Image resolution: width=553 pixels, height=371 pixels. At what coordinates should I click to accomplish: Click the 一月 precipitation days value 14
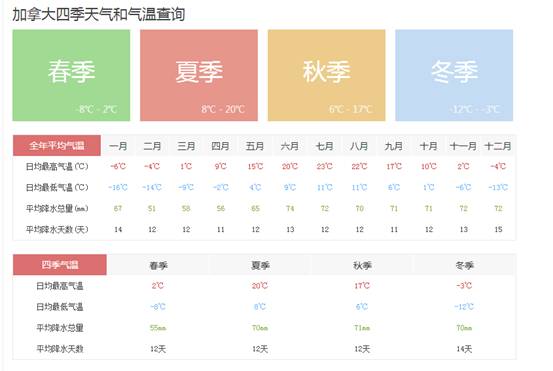(x=118, y=230)
